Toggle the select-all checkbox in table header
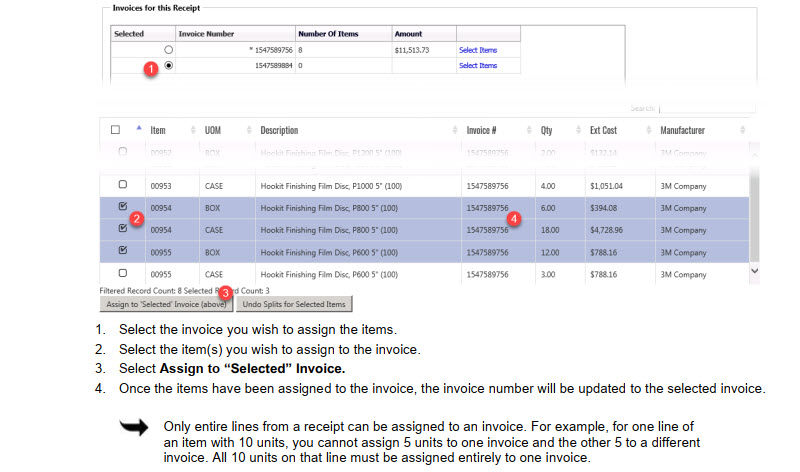 115,130
